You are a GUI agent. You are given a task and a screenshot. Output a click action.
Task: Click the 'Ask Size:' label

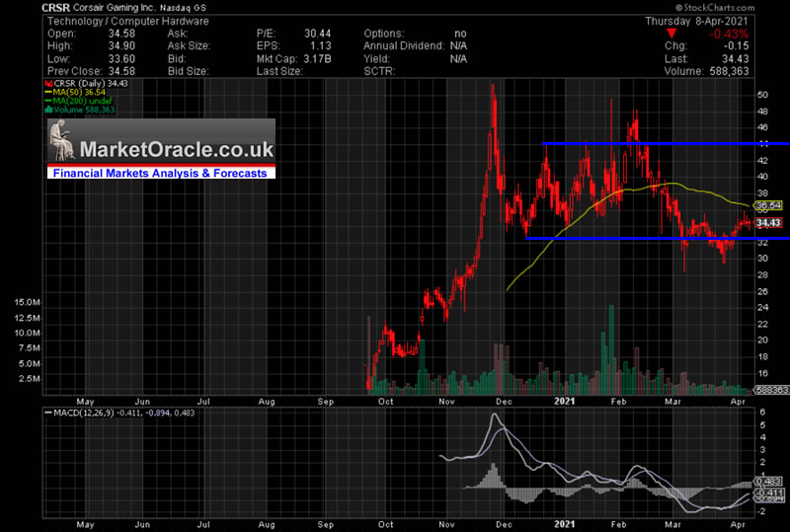click(189, 45)
